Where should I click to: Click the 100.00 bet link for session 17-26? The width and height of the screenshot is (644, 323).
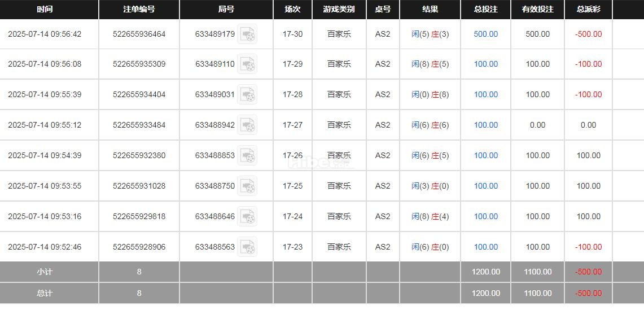pos(485,155)
